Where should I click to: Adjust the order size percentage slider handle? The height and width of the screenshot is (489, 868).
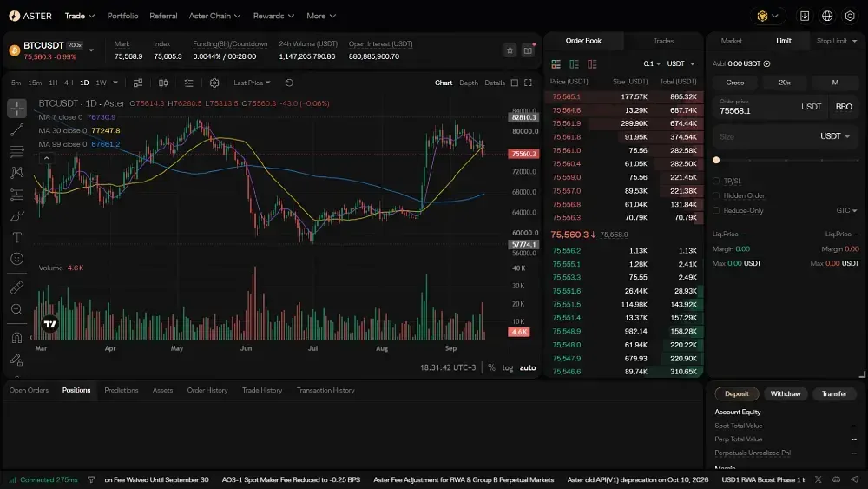click(x=716, y=160)
